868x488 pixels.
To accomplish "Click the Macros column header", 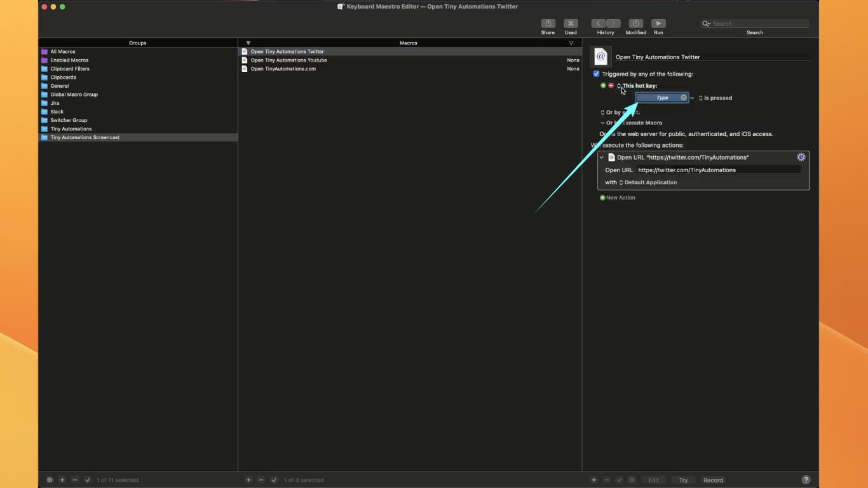I will click(x=409, y=43).
